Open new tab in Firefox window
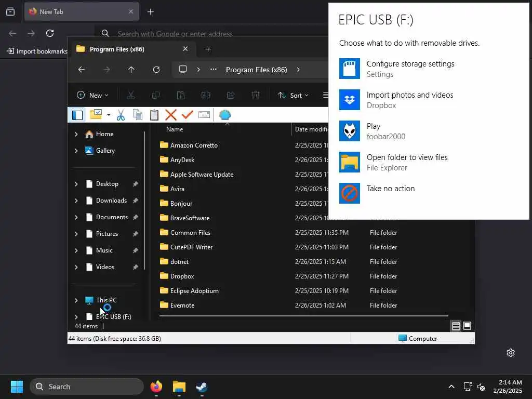Image resolution: width=532 pixels, height=399 pixels. pyautogui.click(x=150, y=12)
